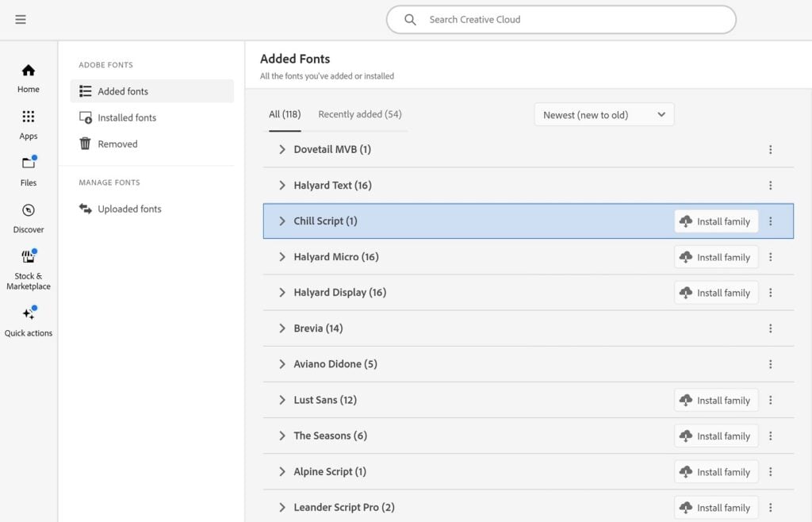Select the All fonts tab

click(284, 114)
